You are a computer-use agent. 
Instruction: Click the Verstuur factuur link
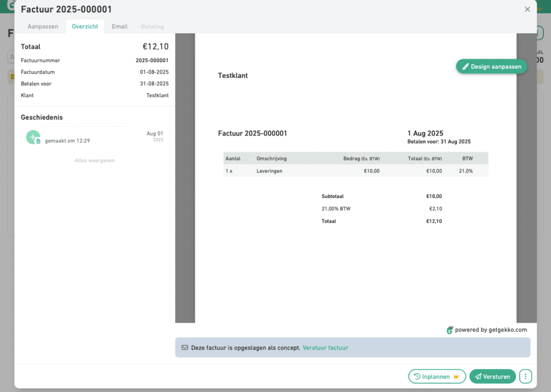pos(325,348)
